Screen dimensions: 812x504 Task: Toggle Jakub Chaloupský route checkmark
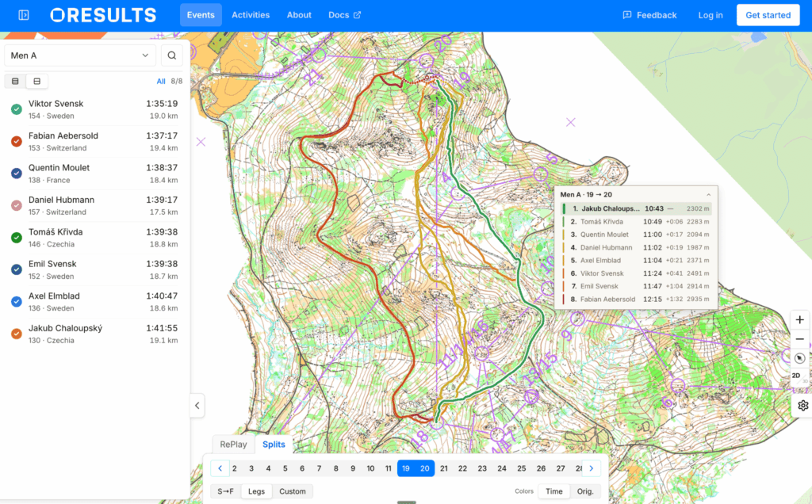point(17,334)
